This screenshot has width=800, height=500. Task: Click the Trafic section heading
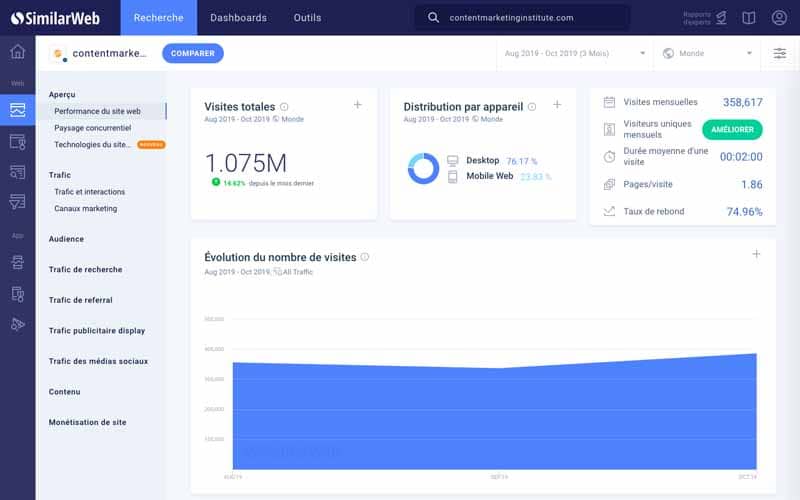point(60,175)
